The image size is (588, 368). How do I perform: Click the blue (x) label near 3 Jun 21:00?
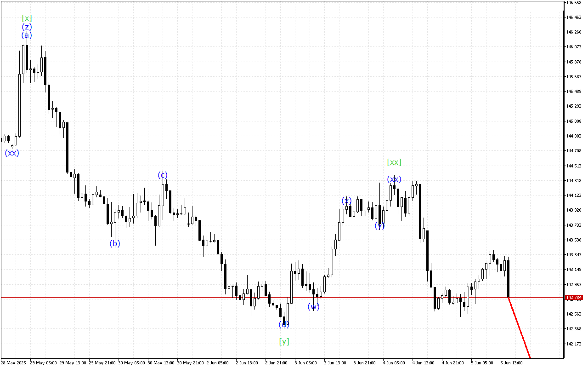(x=346, y=201)
